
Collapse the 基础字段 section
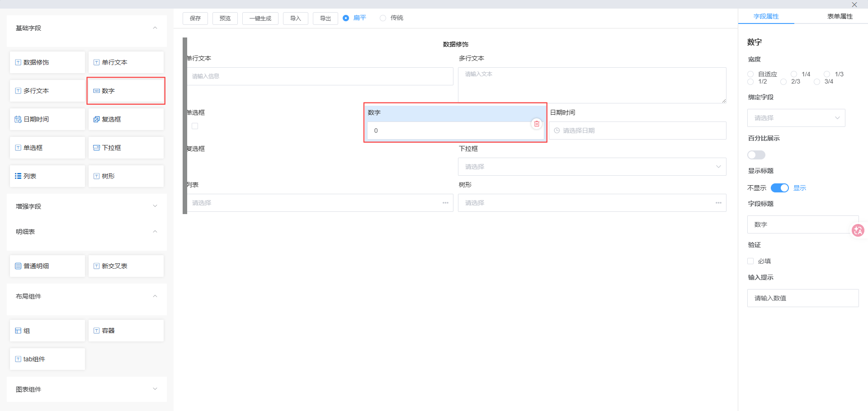click(155, 28)
